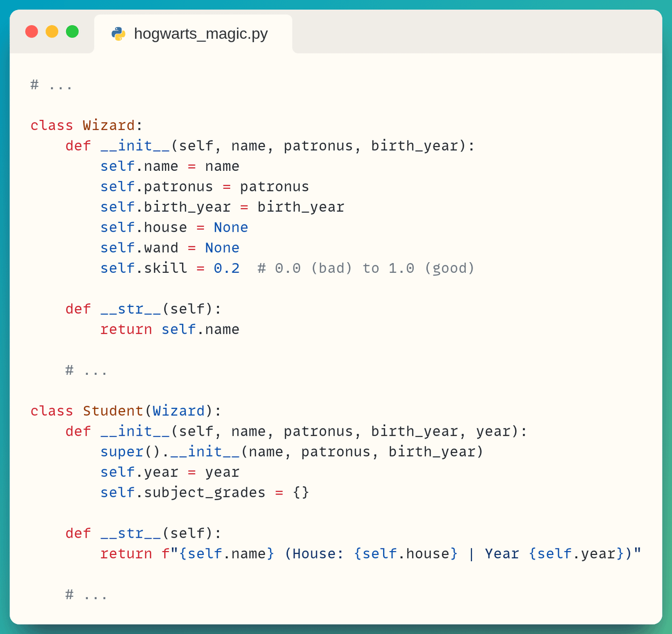Click the 0.2 value assigned to self.skill

click(x=226, y=268)
